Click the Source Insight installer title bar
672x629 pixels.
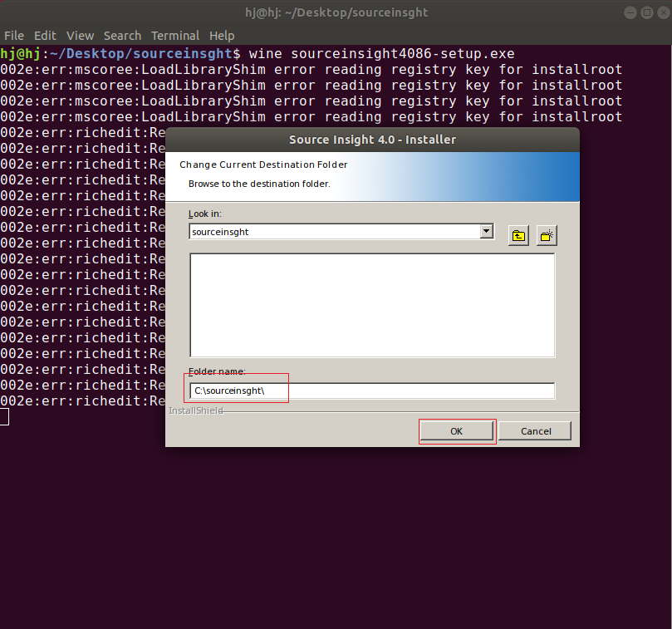pos(373,140)
